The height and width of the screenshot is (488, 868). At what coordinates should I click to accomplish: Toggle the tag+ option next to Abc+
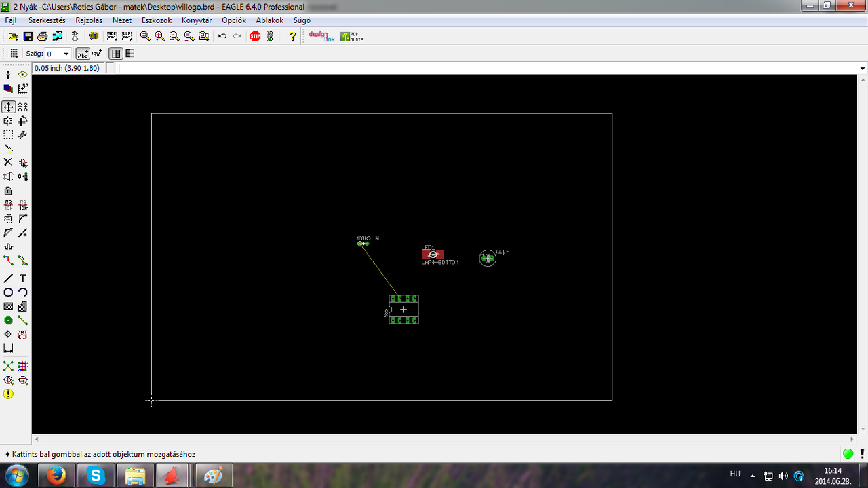click(x=97, y=54)
